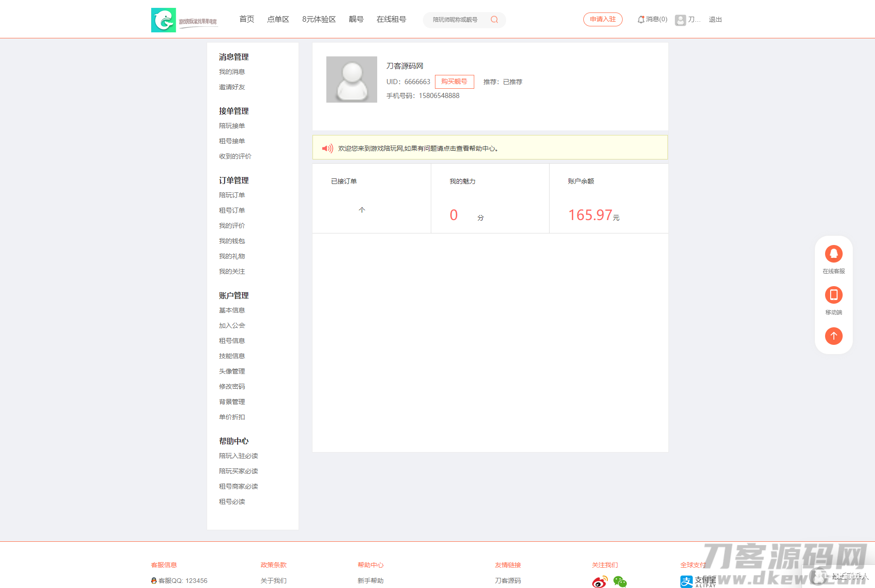Open 基本信息 in sidebar

(232, 310)
